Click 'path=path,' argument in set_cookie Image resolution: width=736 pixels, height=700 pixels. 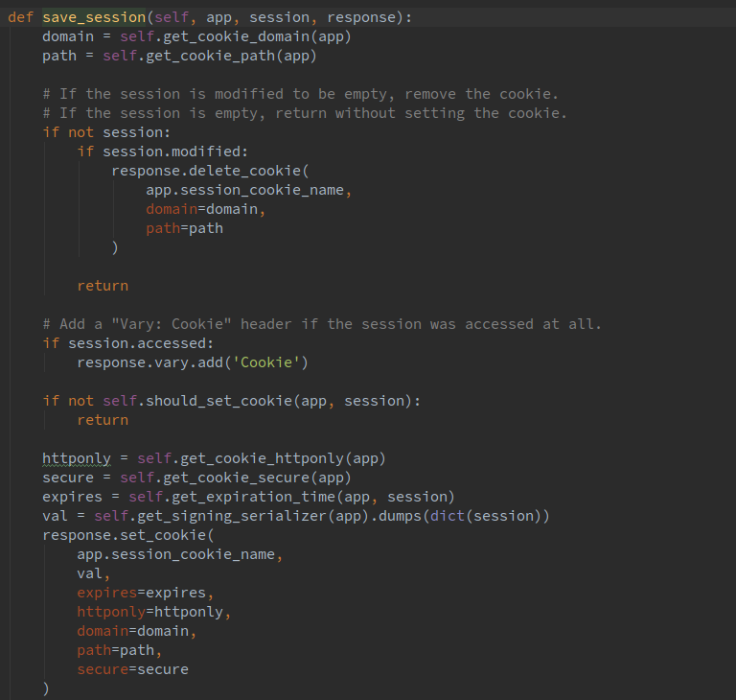(x=119, y=650)
